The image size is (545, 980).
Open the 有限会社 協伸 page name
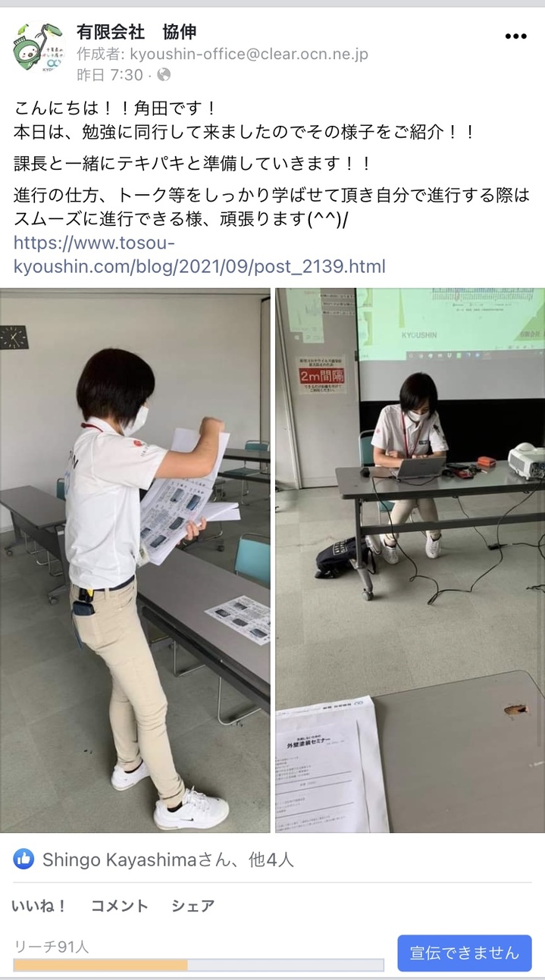point(136,31)
